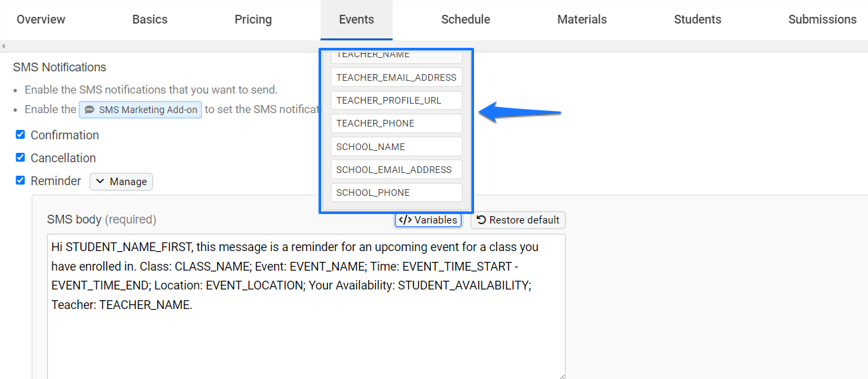Open the Pricing tab
Screen dimensions: 868x379
(x=253, y=20)
